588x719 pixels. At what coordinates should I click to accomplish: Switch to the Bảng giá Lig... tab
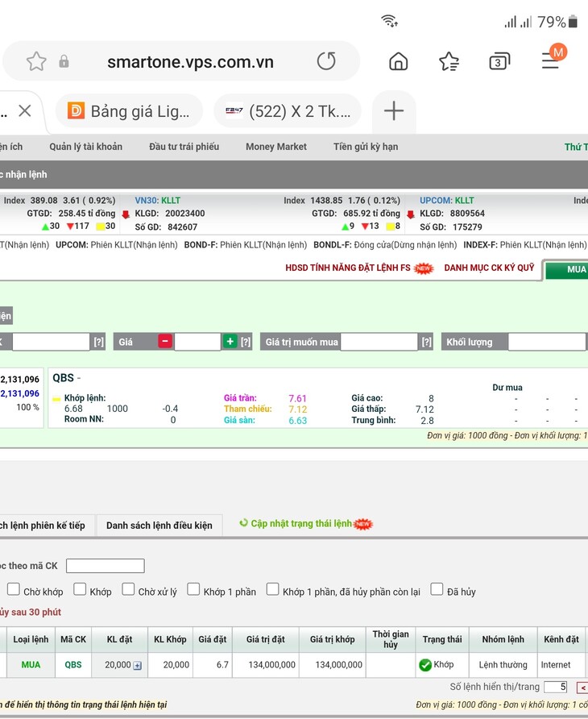coord(129,111)
